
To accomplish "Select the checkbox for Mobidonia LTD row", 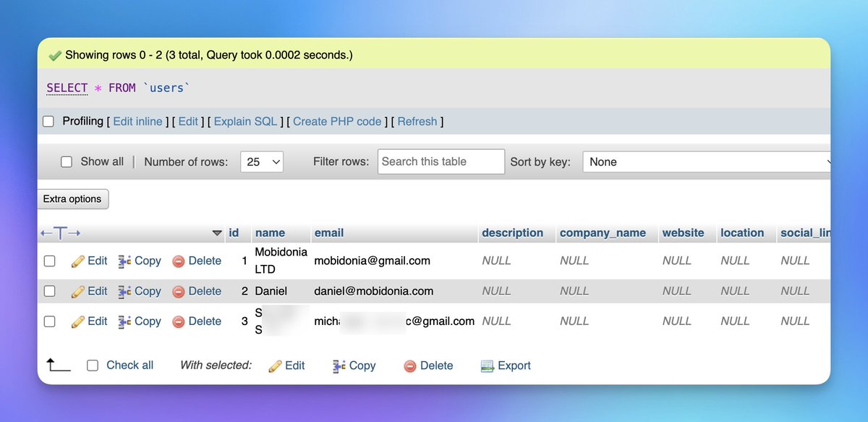I will [x=50, y=261].
